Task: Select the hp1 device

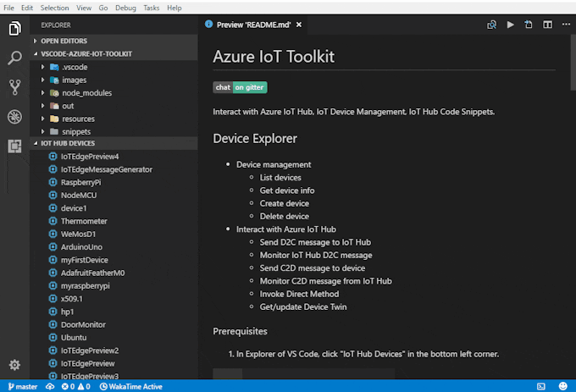Action: click(x=67, y=312)
